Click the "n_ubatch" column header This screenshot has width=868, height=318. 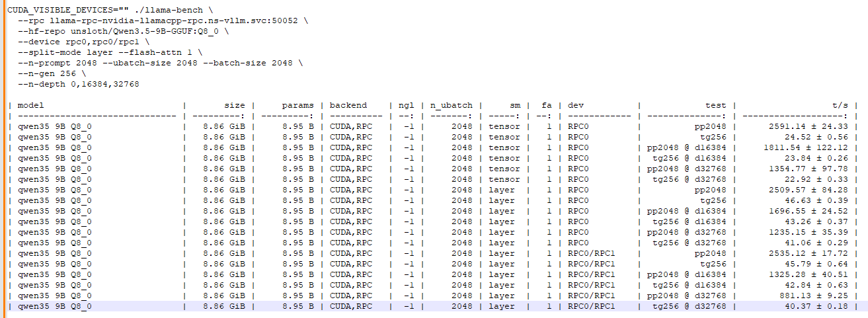[x=452, y=105]
